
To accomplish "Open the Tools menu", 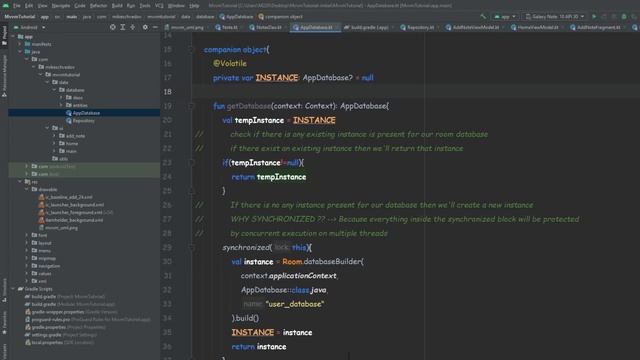I will pyautogui.click(x=145, y=6).
